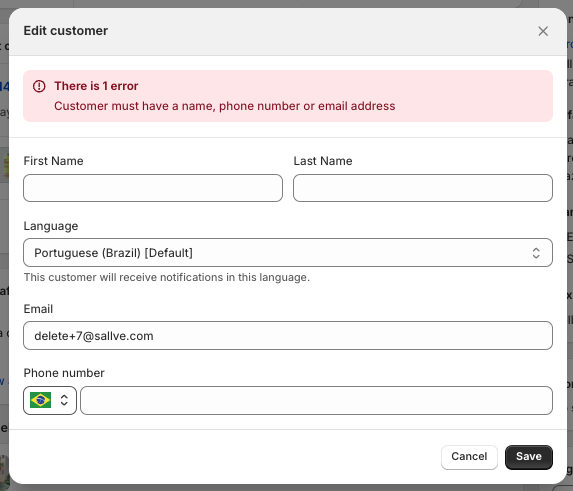The width and height of the screenshot is (573, 491).
Task: Select the Brazil flag icon
Action: click(x=41, y=400)
